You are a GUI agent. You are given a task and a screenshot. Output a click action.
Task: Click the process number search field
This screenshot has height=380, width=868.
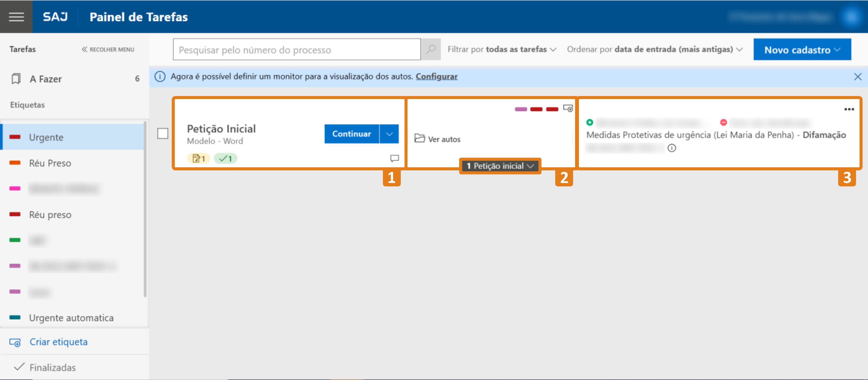pyautogui.click(x=297, y=50)
